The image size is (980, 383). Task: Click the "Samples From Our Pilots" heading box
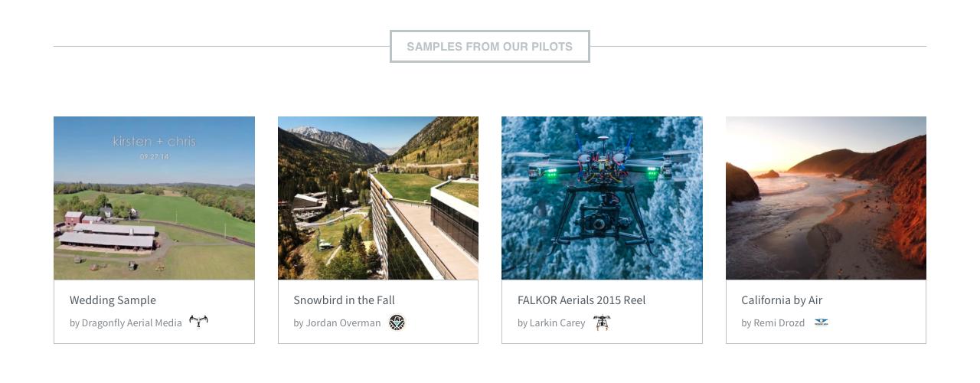coord(489,47)
